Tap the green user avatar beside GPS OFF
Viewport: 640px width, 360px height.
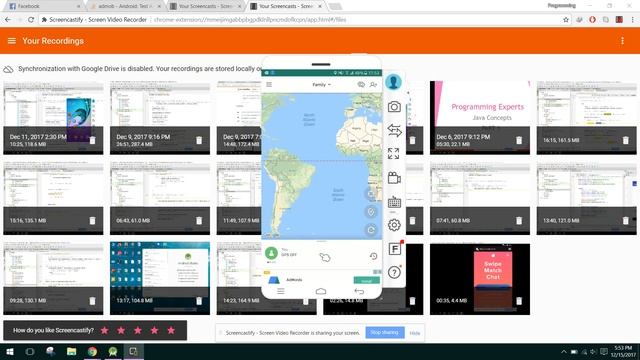271,253
